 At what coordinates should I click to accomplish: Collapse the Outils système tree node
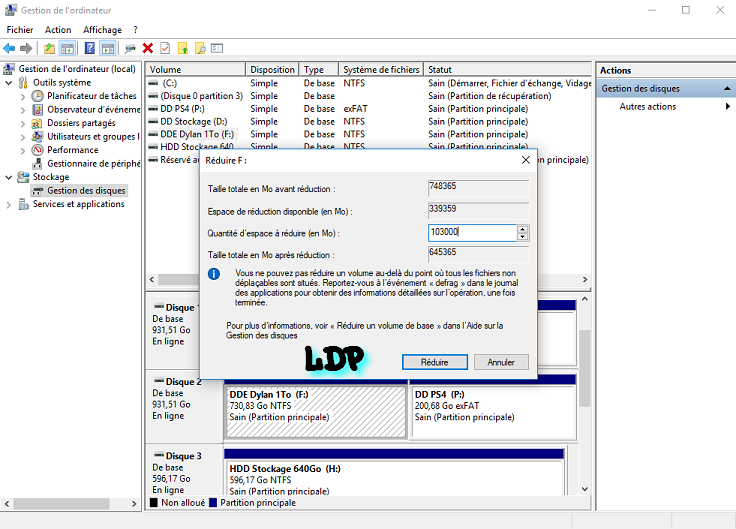tap(8, 83)
